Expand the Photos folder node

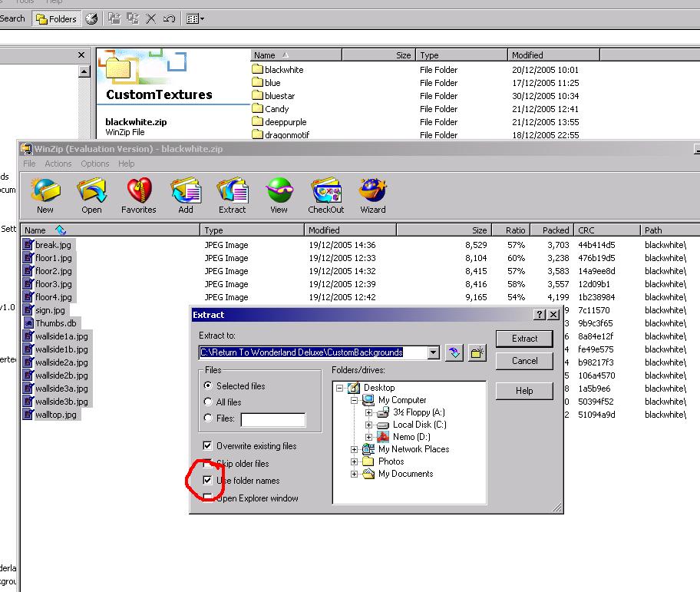click(354, 461)
